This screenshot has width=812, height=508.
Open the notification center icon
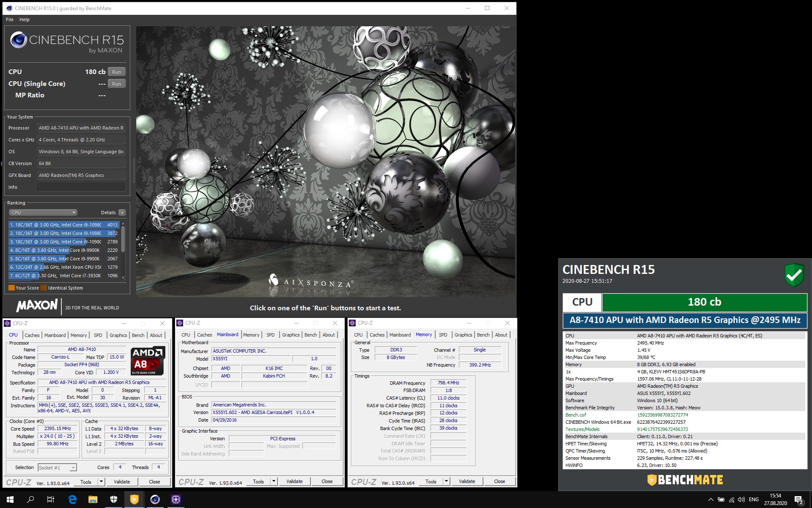pos(799,500)
